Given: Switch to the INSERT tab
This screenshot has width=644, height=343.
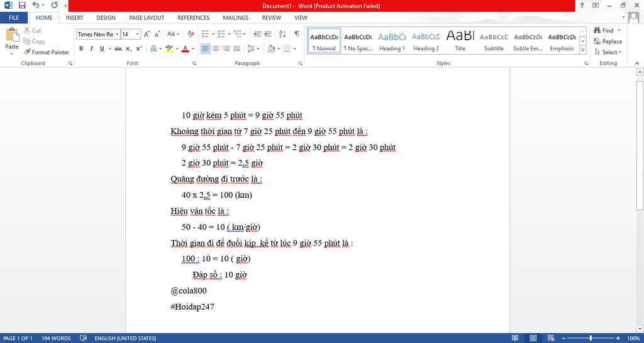Looking at the screenshot, I should pos(74,18).
